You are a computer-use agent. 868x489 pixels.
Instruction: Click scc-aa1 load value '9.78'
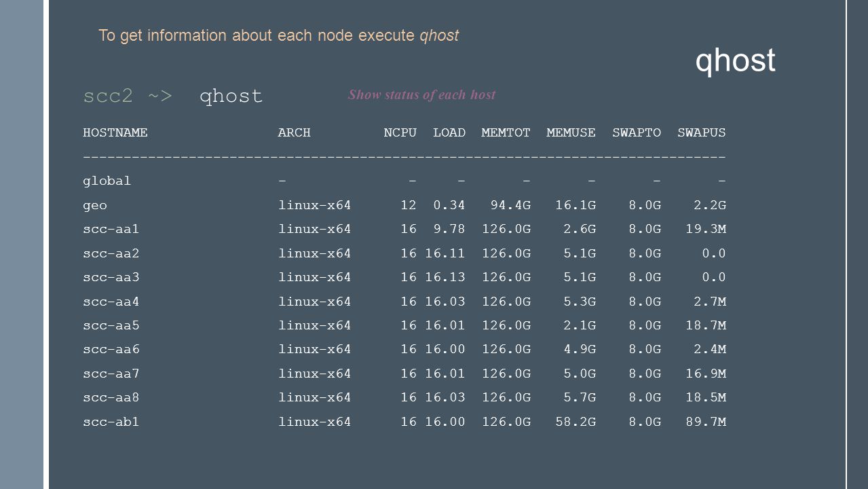[449, 230]
